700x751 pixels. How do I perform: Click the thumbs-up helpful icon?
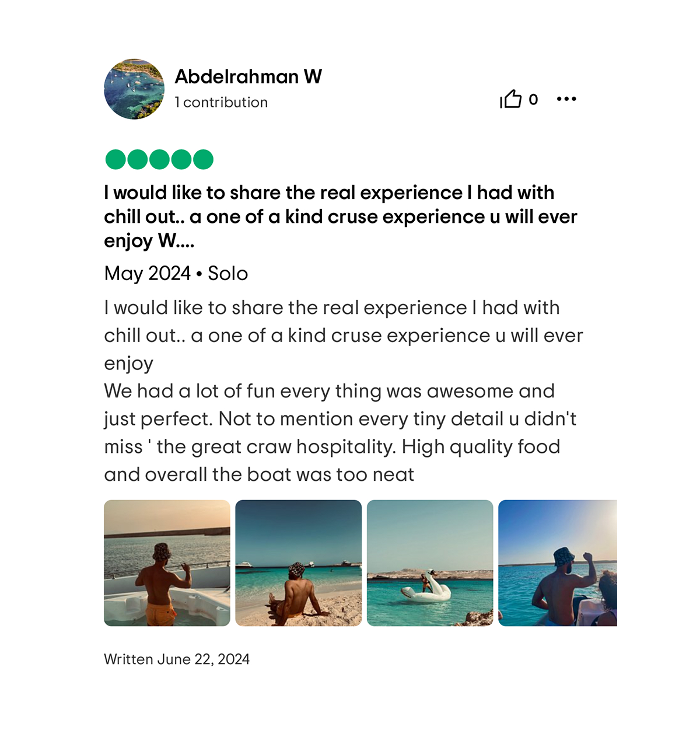click(510, 99)
